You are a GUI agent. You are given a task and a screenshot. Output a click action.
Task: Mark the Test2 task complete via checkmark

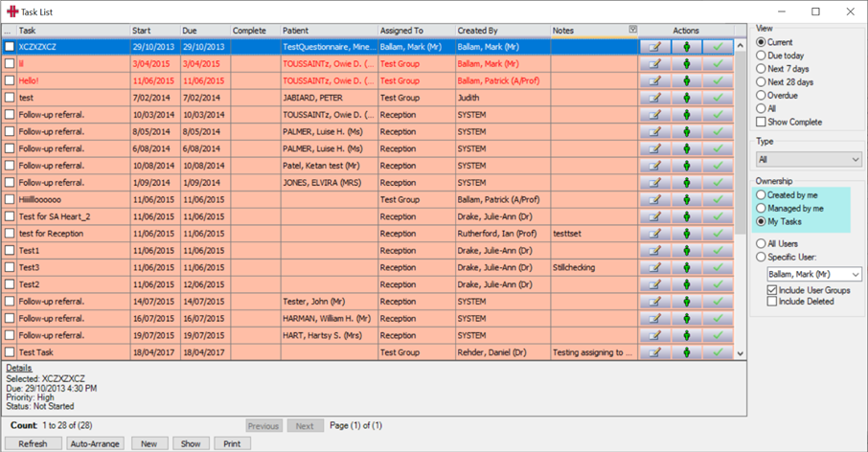718,284
